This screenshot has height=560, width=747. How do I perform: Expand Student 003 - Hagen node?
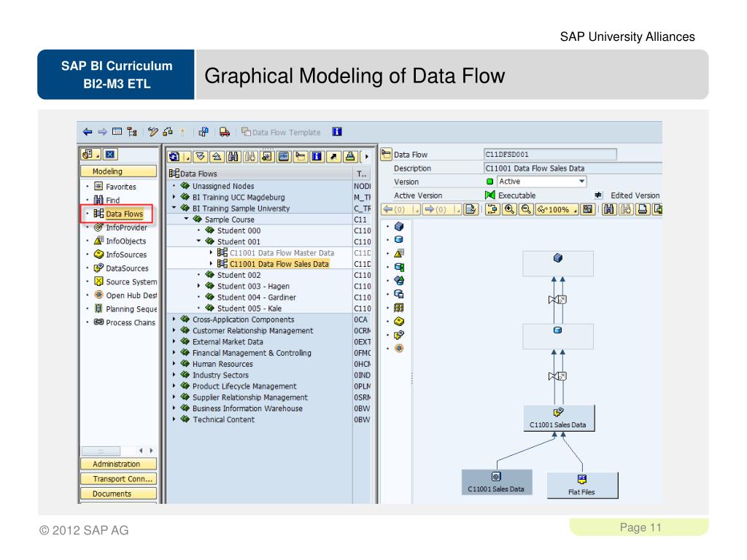click(x=198, y=286)
